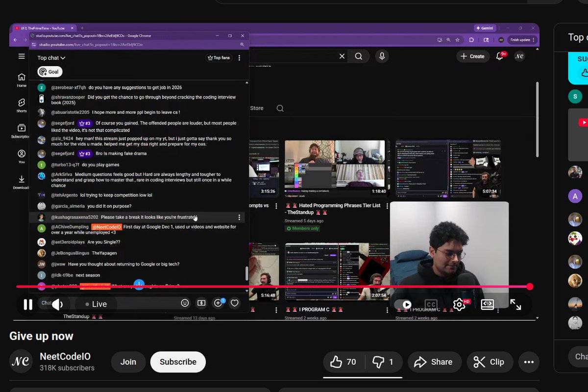Screen dimensions: 588x392
Task: Click username @jwsw in chat
Action: 58,264
